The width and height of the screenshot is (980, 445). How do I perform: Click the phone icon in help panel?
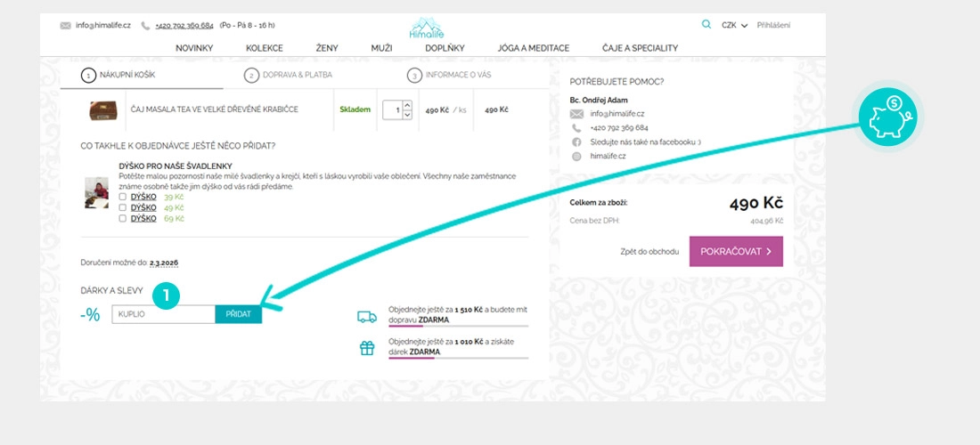pyautogui.click(x=577, y=127)
